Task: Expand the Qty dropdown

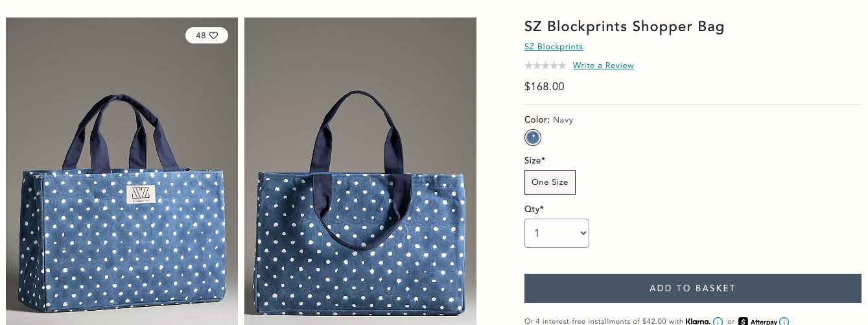Action: tap(557, 233)
